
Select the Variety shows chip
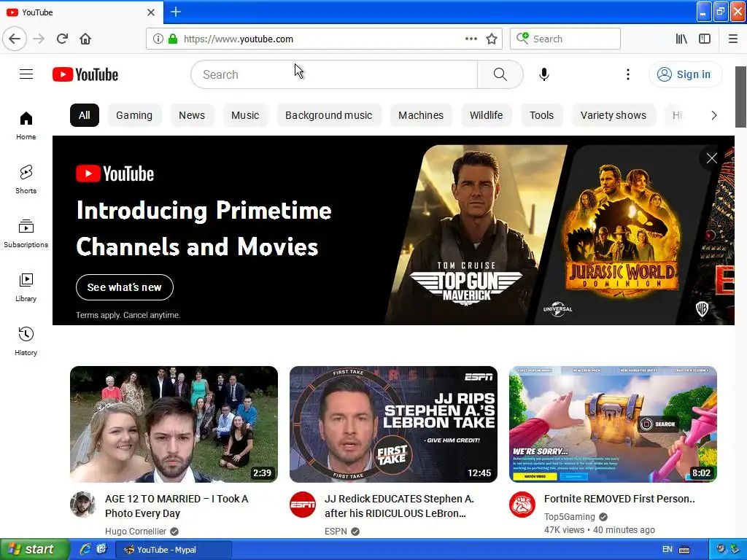613,115
